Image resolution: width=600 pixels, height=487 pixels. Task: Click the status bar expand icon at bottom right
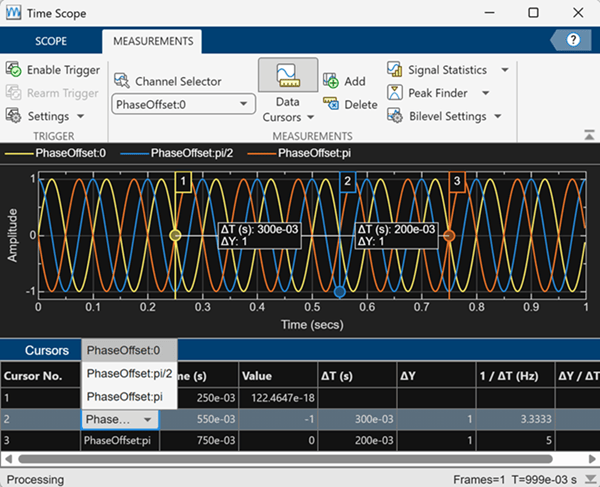pos(590,479)
